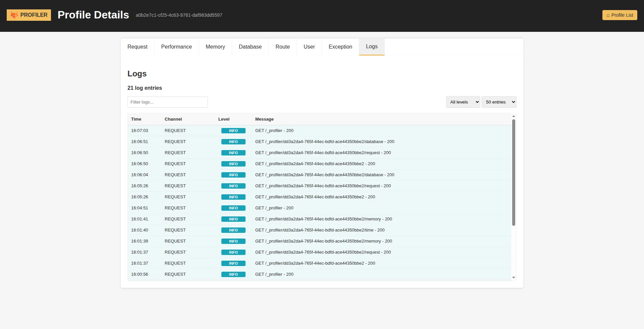Click REQUEST channel in the 16:01:41 row
The image size is (644, 329).
pyautogui.click(x=175, y=219)
